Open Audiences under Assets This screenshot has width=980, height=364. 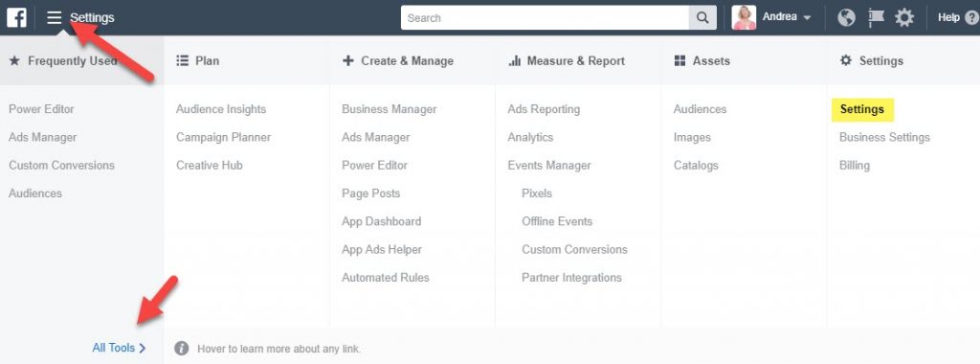(700, 109)
